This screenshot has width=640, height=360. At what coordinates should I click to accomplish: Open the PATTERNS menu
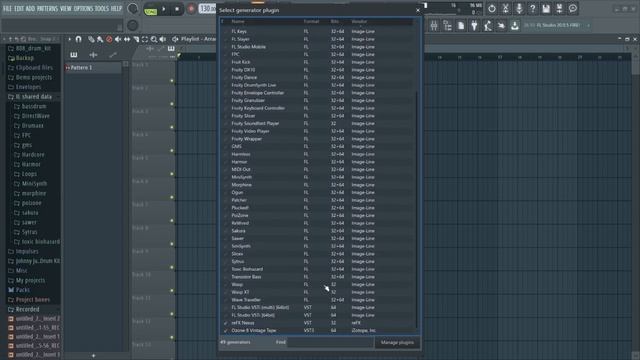[47, 9]
